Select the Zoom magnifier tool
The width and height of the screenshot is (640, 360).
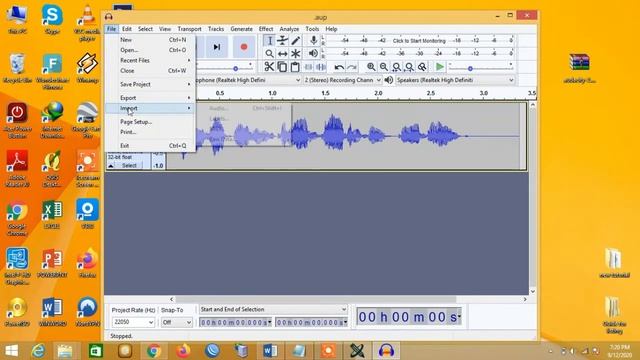coord(269,53)
